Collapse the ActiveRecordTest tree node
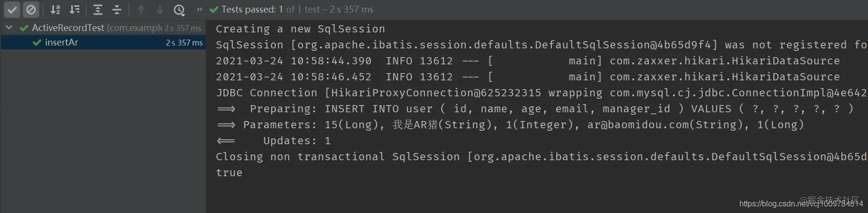 (9, 28)
